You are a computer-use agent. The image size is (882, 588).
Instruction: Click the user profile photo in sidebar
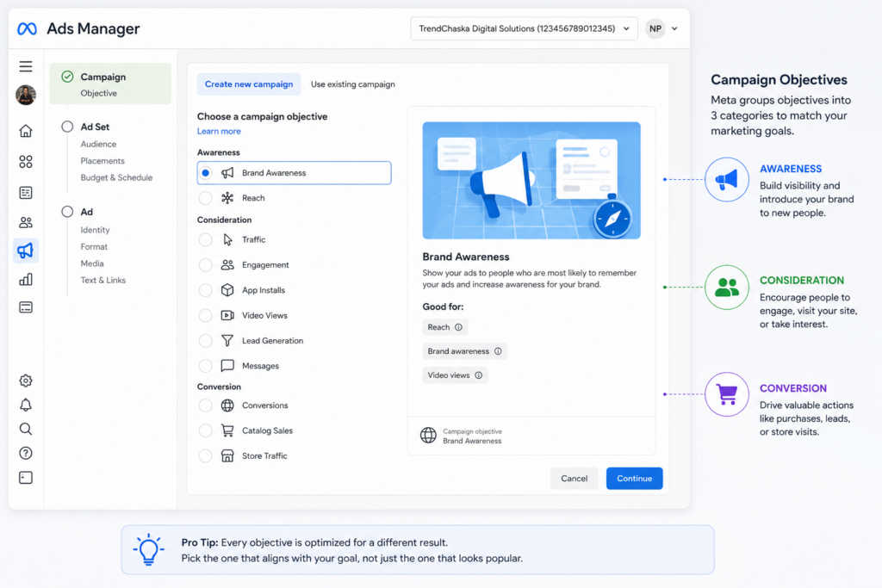26,95
